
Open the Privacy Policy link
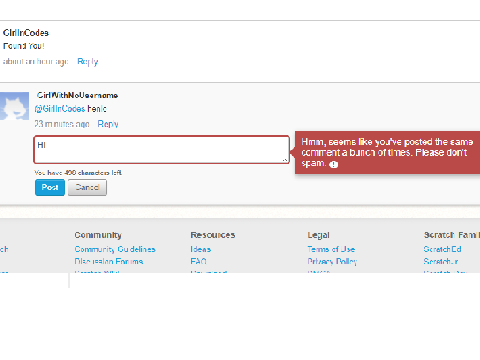332,261
